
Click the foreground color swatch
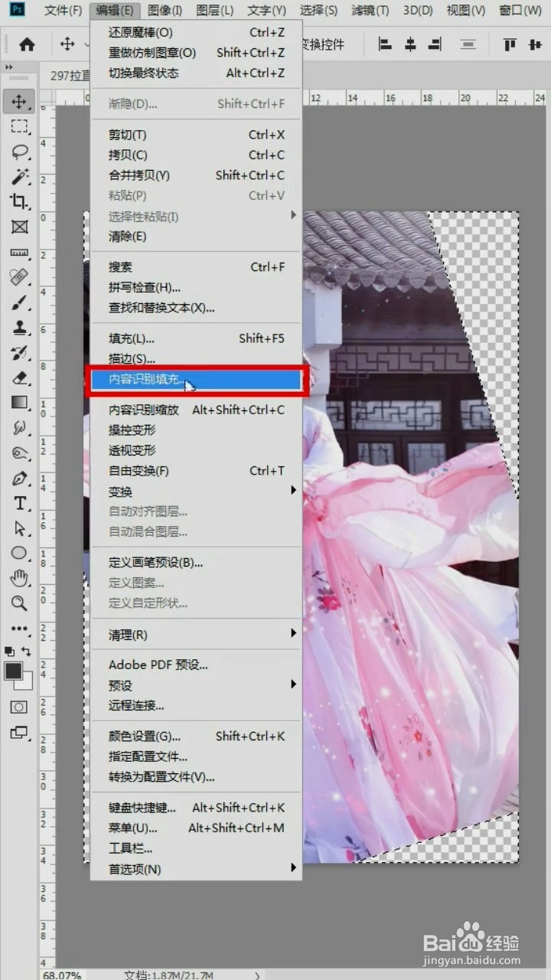tap(13, 671)
